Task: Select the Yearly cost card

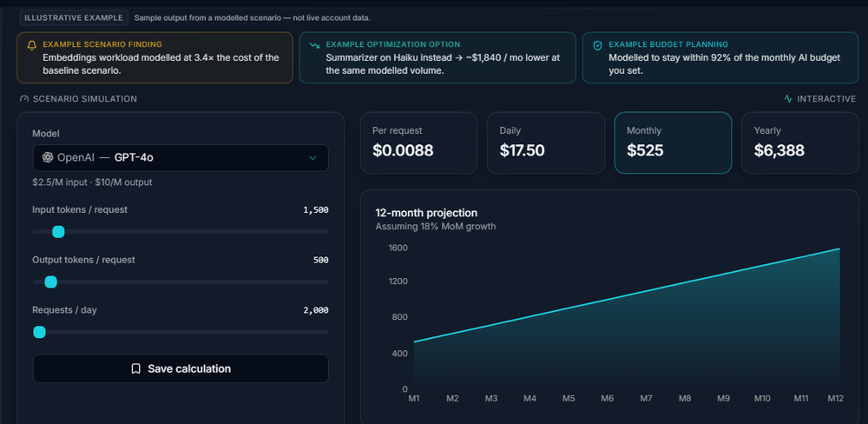Action: point(800,143)
